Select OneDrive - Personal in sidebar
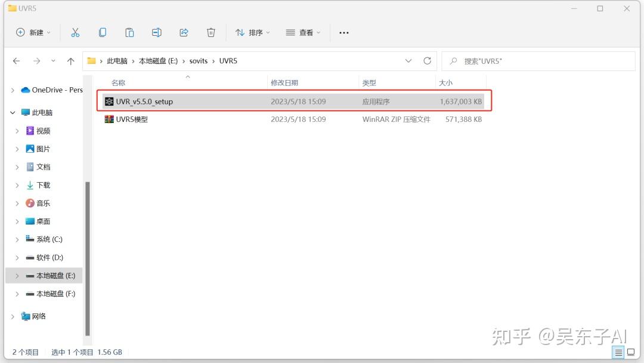 click(x=52, y=90)
